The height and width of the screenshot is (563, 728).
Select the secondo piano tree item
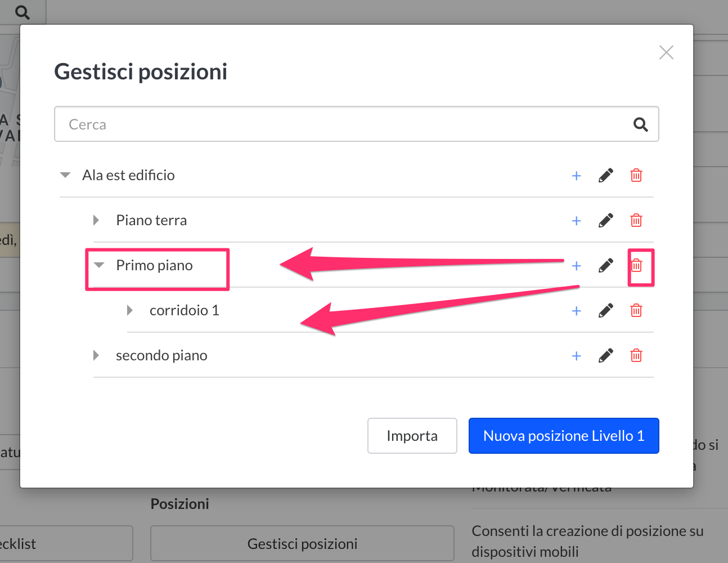(161, 356)
